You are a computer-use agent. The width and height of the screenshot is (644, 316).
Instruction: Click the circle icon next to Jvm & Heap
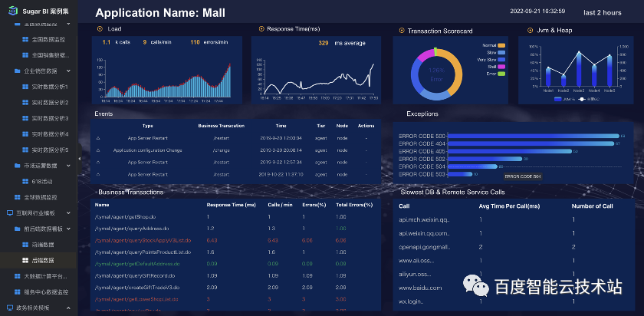point(530,31)
